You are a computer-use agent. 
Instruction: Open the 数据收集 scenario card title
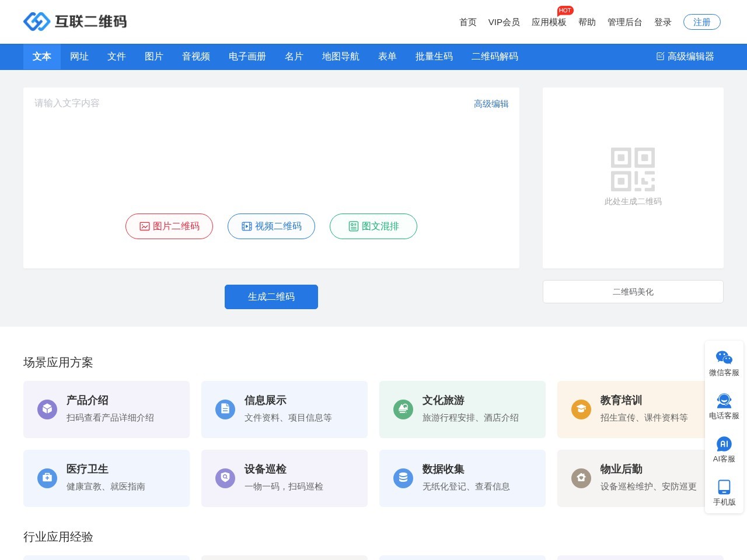pos(444,469)
